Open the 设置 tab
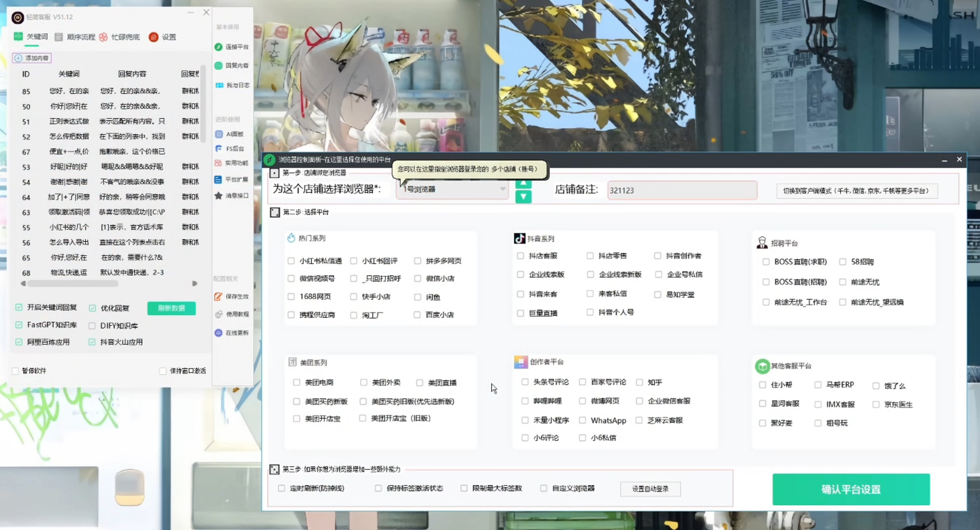980x530 pixels. (x=163, y=37)
